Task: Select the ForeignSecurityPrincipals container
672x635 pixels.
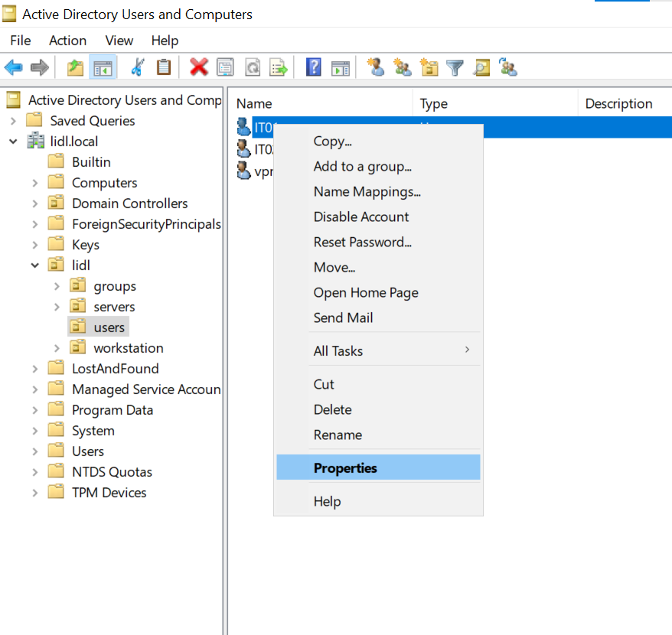Action: (x=147, y=224)
